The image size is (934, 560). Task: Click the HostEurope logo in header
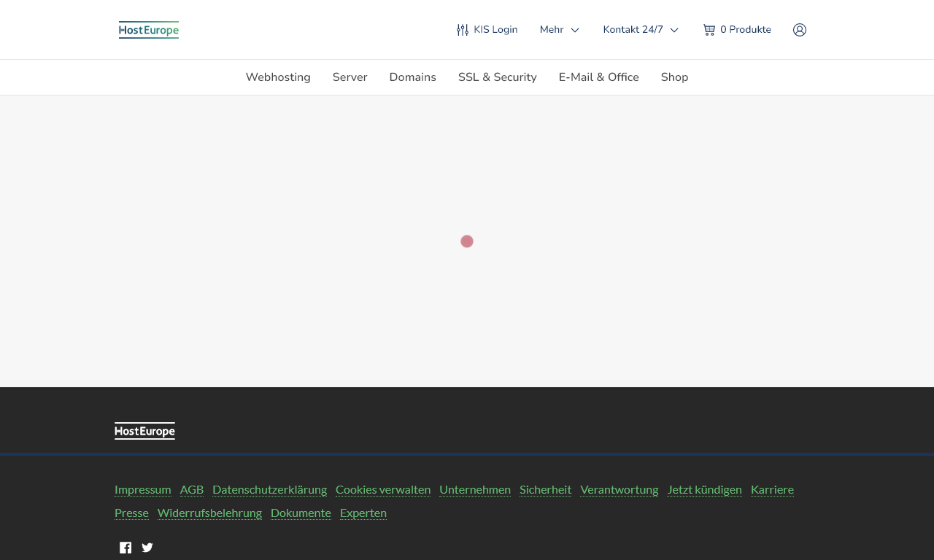(149, 30)
